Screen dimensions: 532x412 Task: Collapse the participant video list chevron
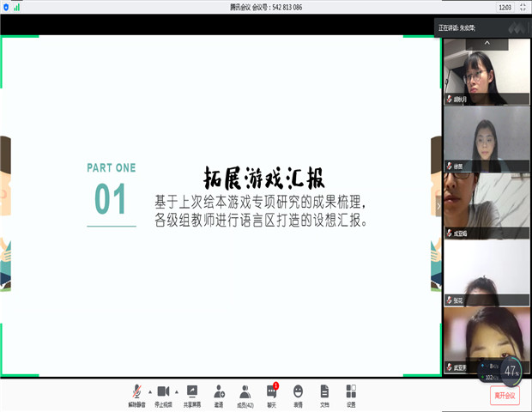(x=487, y=44)
